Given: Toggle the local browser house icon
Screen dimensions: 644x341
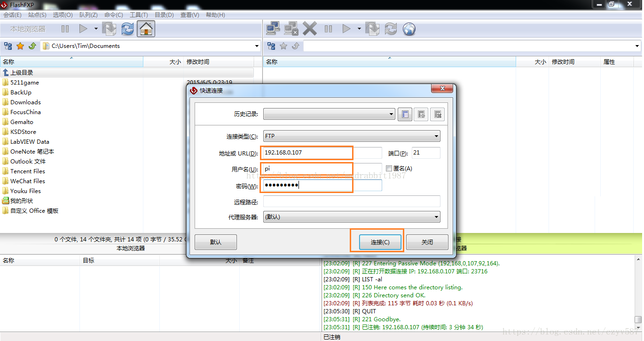Looking at the screenshot, I should tap(146, 29).
